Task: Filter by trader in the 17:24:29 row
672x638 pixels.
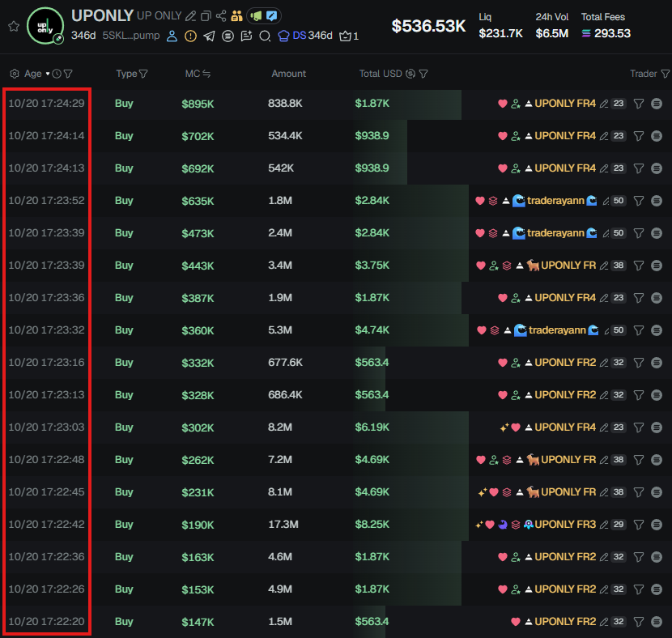Action: 639,104
